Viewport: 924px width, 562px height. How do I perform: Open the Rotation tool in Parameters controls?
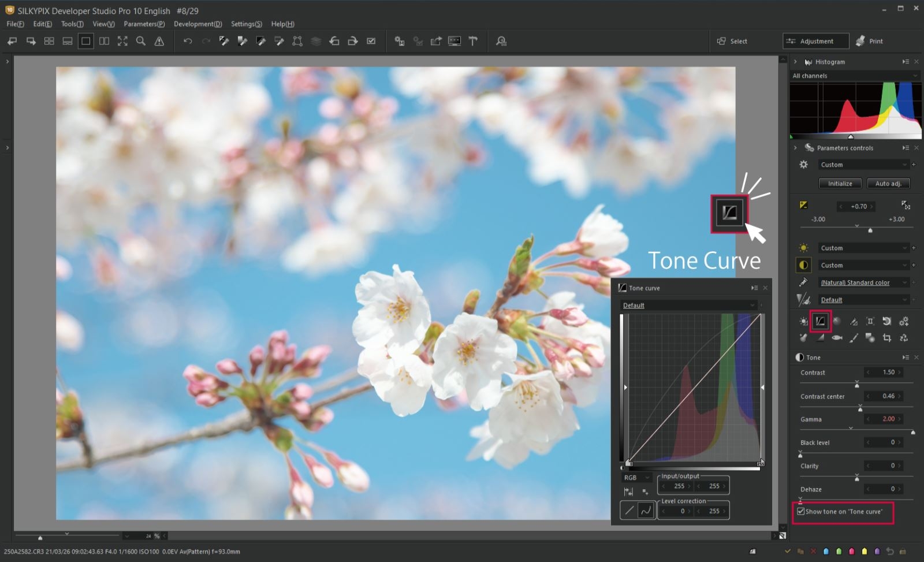click(888, 321)
